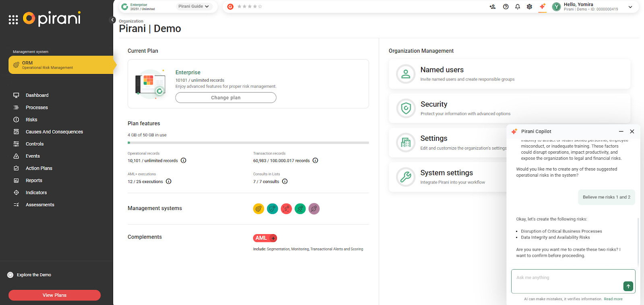Click the G2 review logo
This screenshot has width=644, height=305.
click(x=230, y=6)
